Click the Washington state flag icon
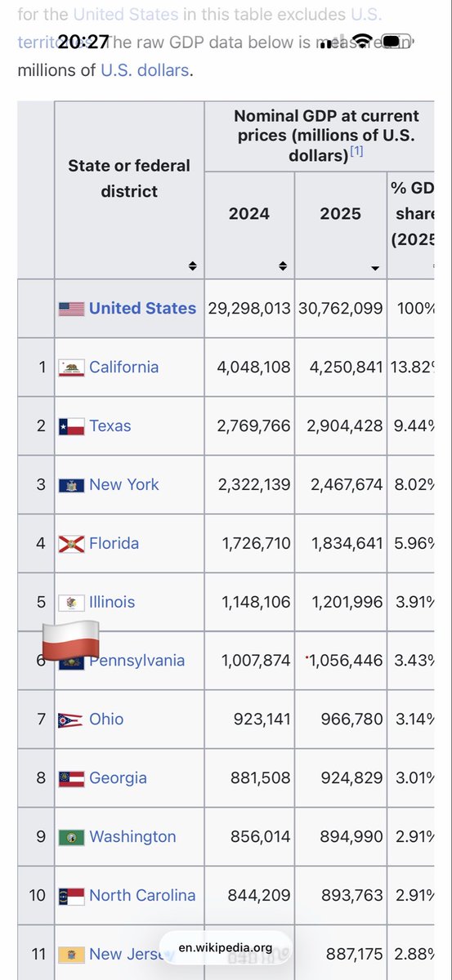The width and height of the screenshot is (452, 980). pos(71,837)
